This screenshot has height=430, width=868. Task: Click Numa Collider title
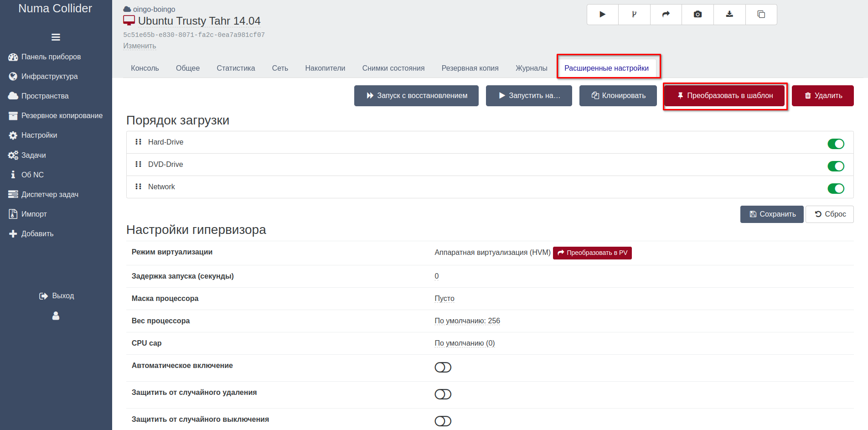coord(55,8)
